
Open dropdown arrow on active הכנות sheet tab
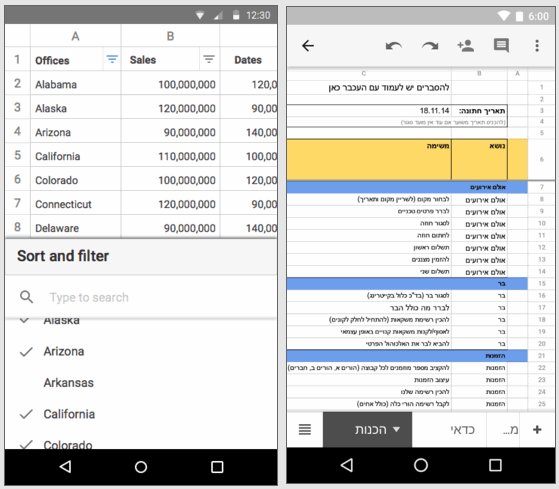click(x=396, y=429)
